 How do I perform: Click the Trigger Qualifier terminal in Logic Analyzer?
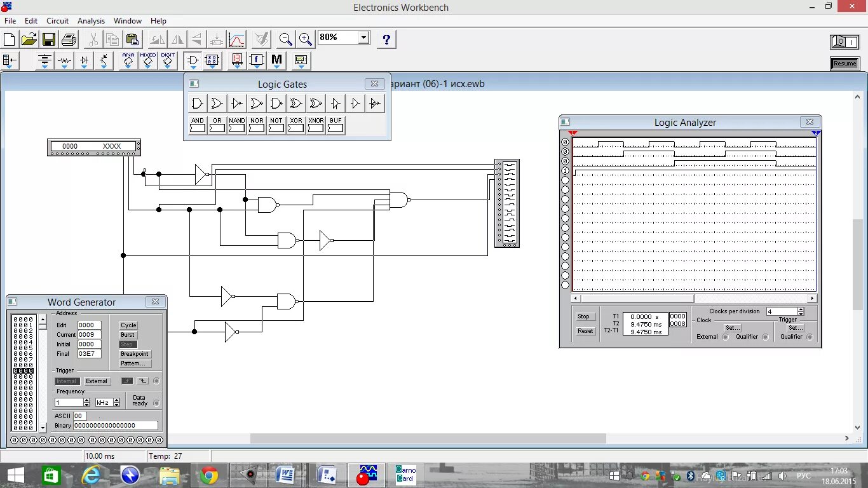810,337
